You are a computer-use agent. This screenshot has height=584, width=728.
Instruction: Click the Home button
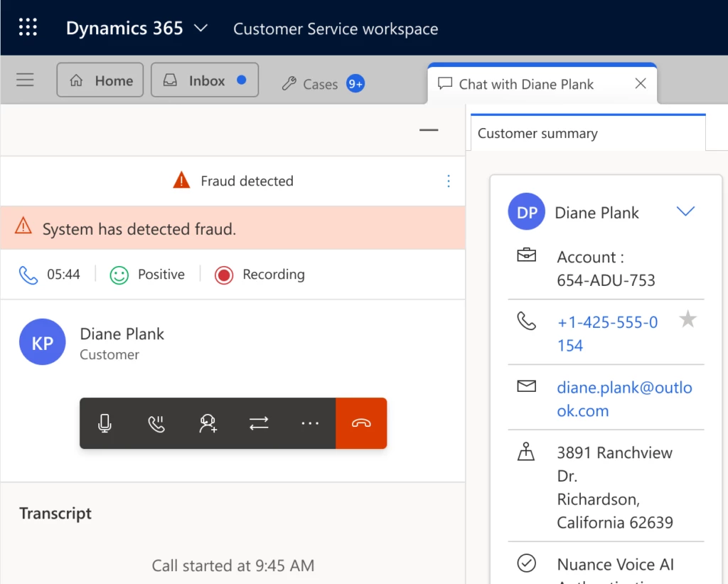(x=100, y=80)
